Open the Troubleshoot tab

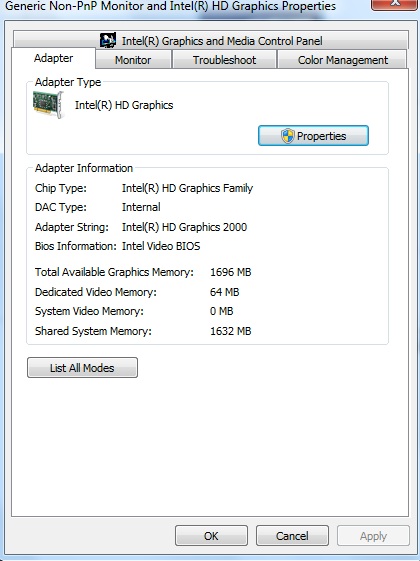tap(224, 60)
